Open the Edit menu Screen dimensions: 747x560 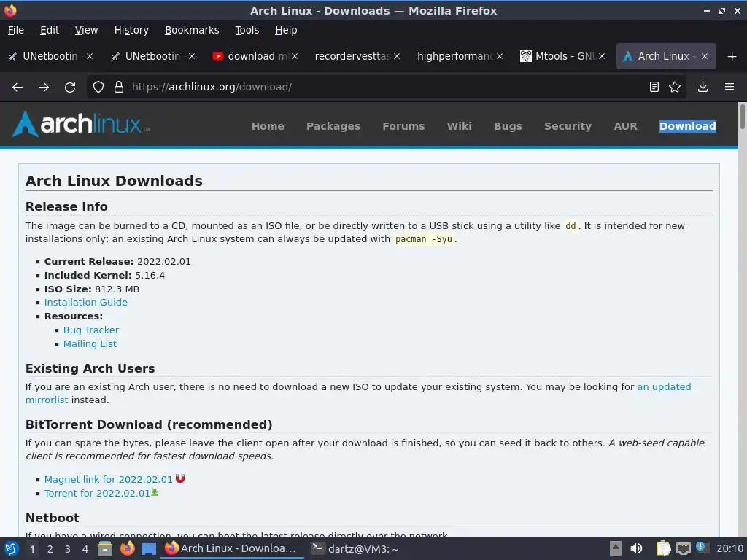coord(50,30)
